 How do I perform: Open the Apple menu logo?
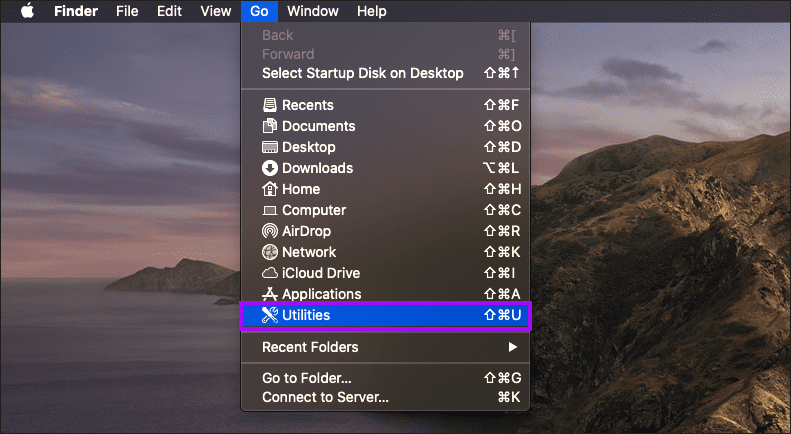pyautogui.click(x=27, y=11)
